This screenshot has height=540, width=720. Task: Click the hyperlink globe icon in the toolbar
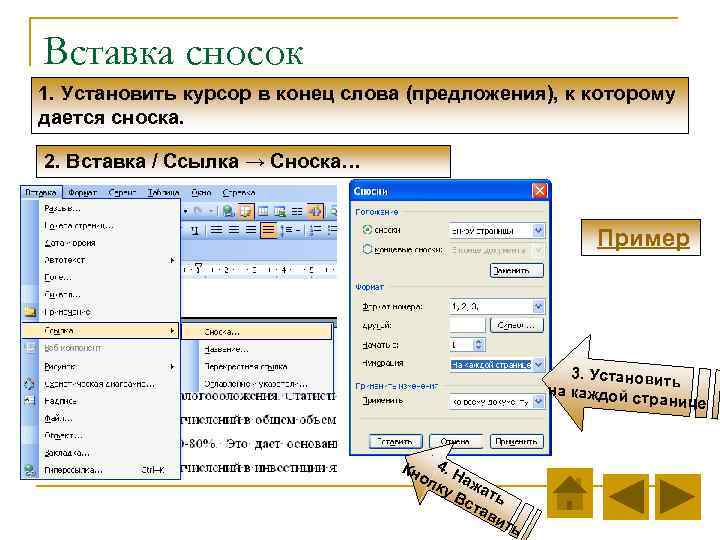click(228, 211)
